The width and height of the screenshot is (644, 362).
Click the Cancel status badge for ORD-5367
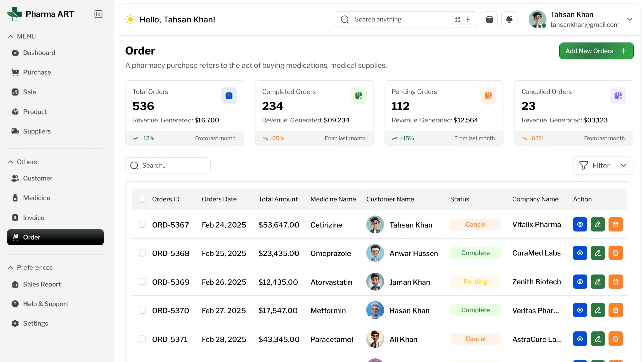click(x=475, y=225)
